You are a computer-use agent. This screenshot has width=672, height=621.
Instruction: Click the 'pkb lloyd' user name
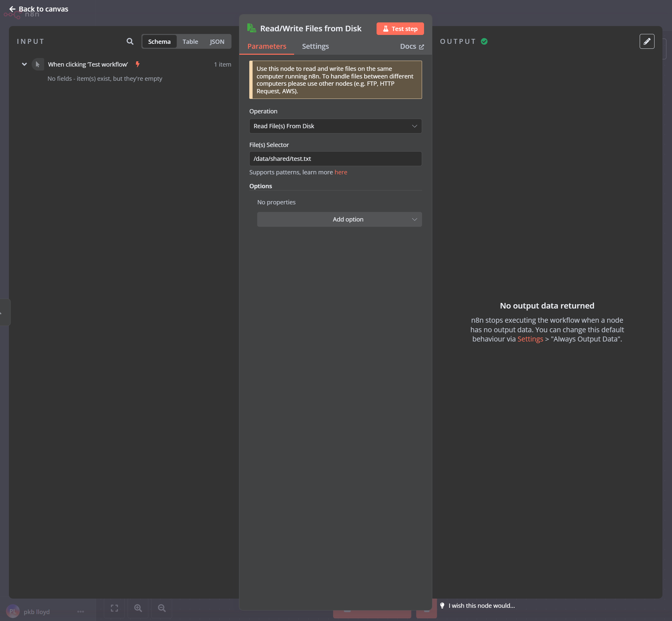pyautogui.click(x=37, y=611)
